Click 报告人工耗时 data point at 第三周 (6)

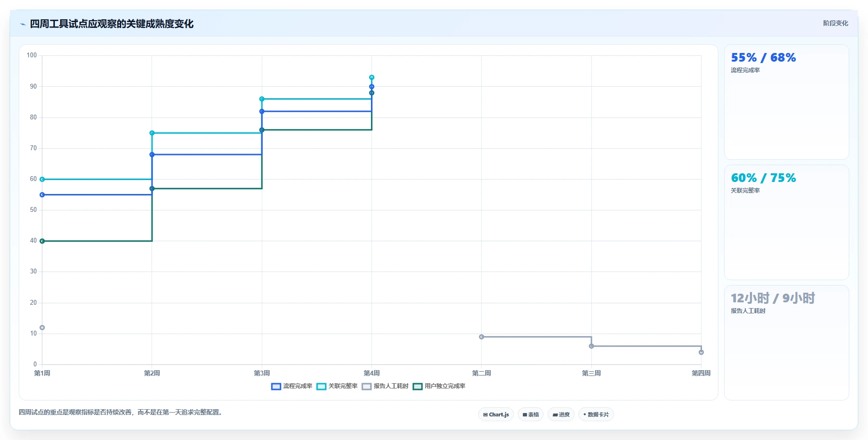[591, 346]
